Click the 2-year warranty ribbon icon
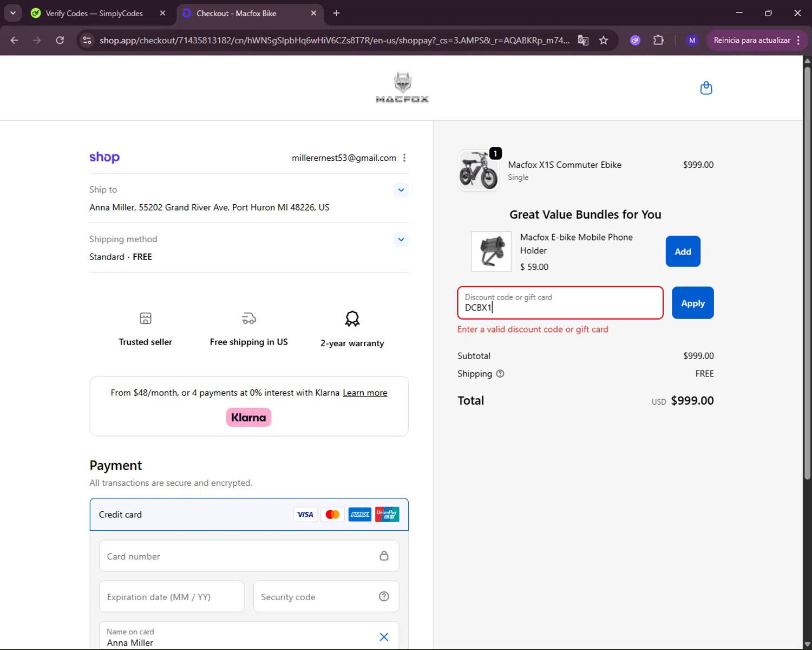812x650 pixels. pos(352,318)
